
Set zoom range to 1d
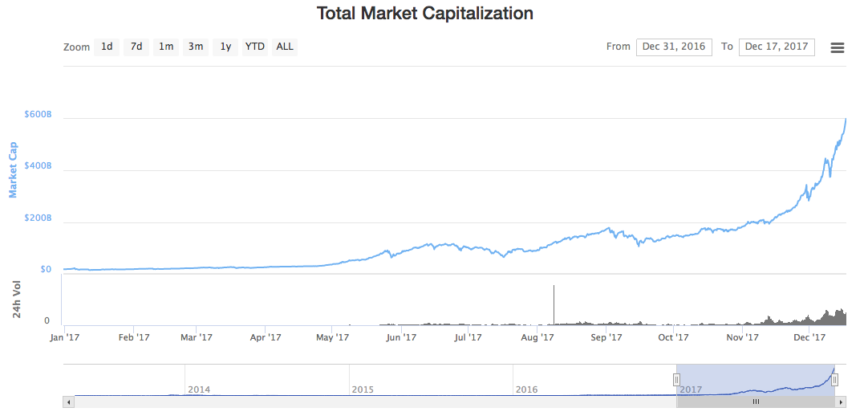[107, 47]
